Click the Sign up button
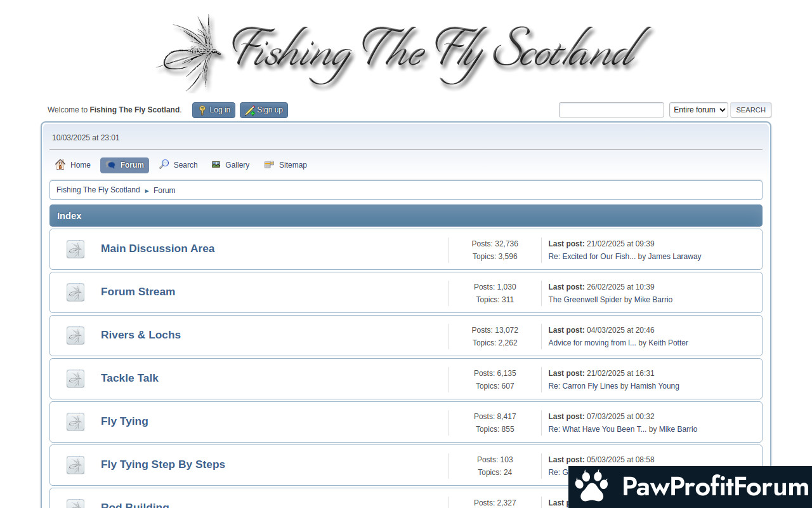 coord(264,110)
